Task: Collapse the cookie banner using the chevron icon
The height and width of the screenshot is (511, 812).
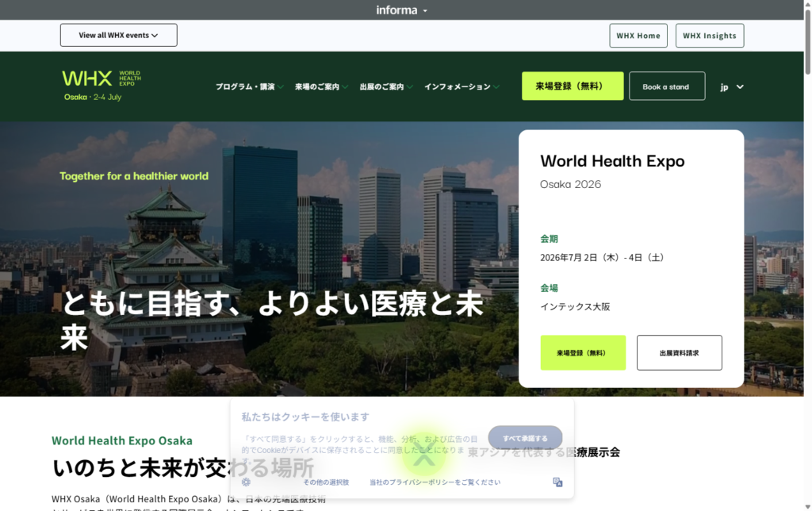Action: [424, 456]
